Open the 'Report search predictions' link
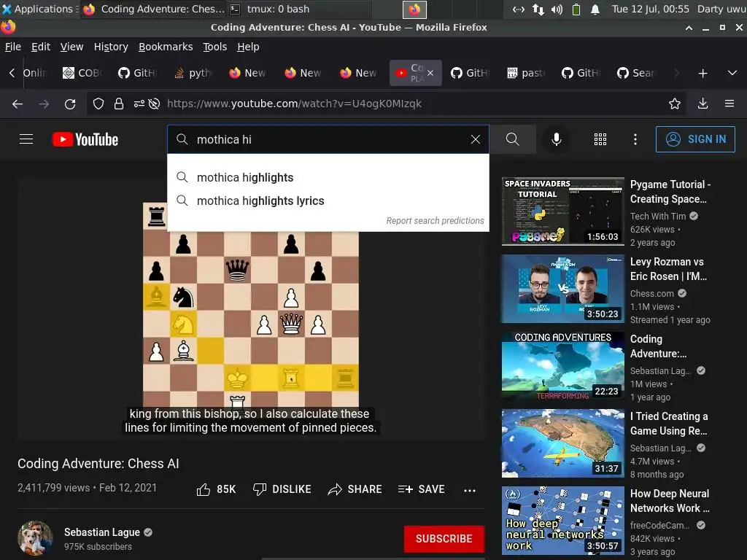747x560 pixels. pyautogui.click(x=435, y=220)
